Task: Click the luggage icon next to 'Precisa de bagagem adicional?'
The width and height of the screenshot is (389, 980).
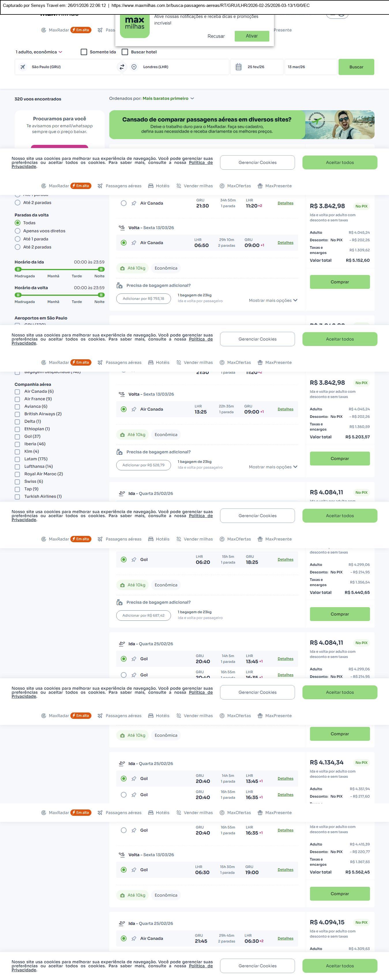Action: (119, 285)
